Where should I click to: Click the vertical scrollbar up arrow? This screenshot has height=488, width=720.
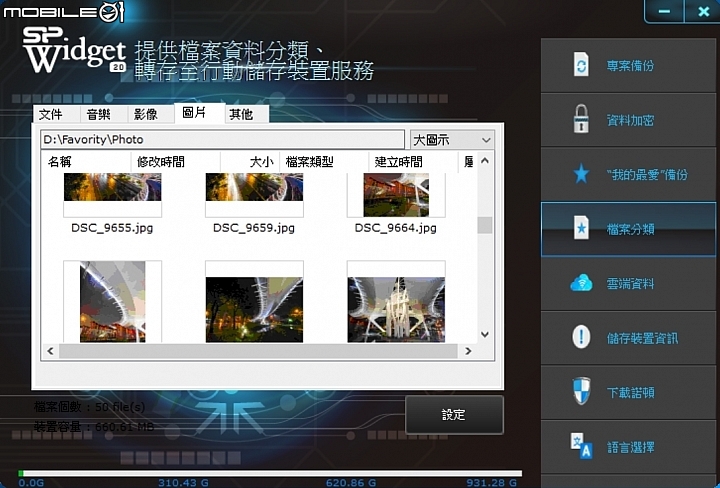point(485,161)
